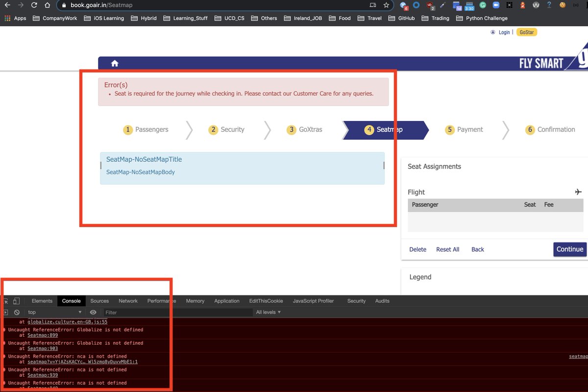Click the Reset All link

click(x=447, y=249)
